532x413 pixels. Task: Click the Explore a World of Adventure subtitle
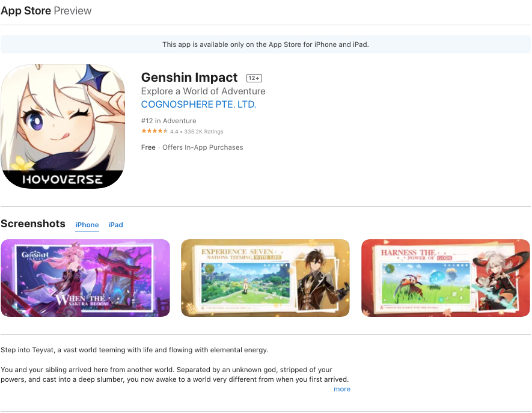pyautogui.click(x=203, y=91)
